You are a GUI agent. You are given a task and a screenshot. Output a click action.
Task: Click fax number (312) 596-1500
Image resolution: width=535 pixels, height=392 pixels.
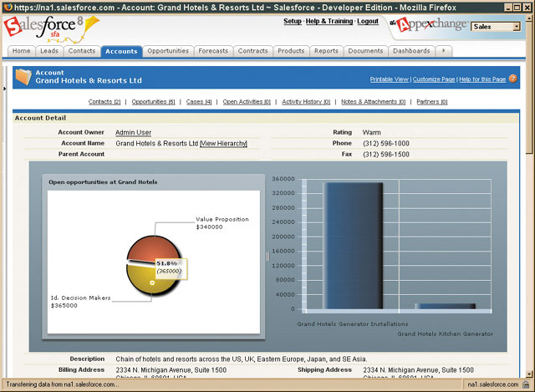click(386, 155)
